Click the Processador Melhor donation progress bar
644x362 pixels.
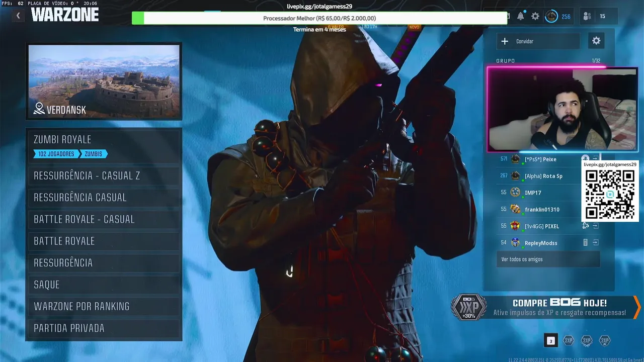pyautogui.click(x=319, y=18)
